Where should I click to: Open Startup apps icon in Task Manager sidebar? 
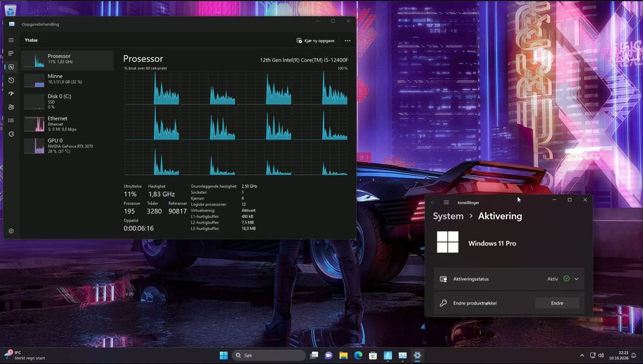[x=11, y=94]
